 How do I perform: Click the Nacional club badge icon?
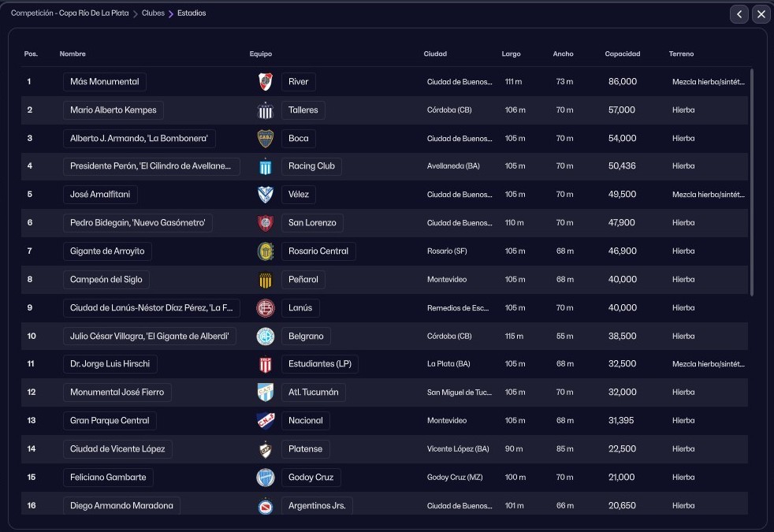coord(266,421)
